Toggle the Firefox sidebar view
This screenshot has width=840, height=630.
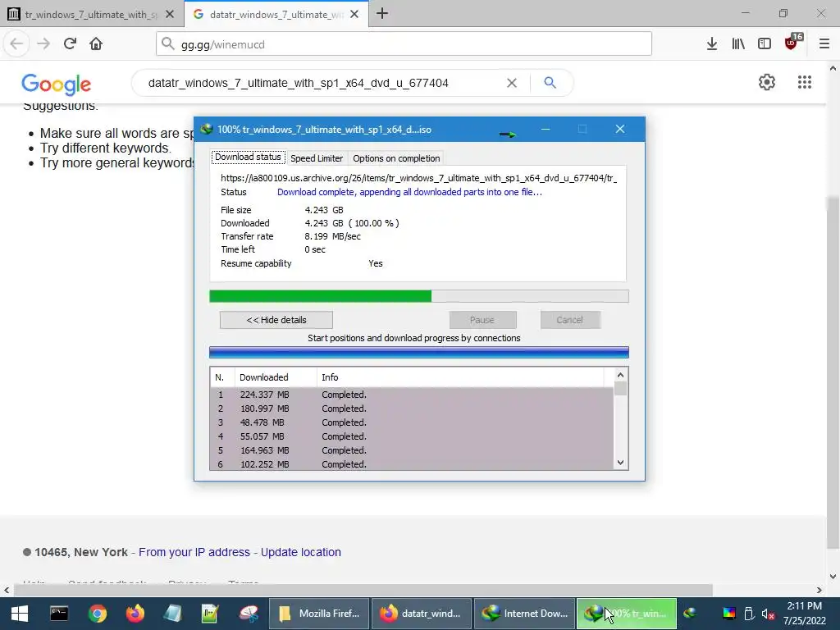click(x=765, y=44)
